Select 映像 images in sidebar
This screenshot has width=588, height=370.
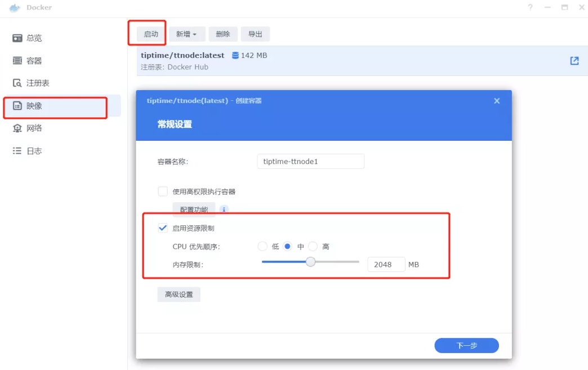[34, 106]
